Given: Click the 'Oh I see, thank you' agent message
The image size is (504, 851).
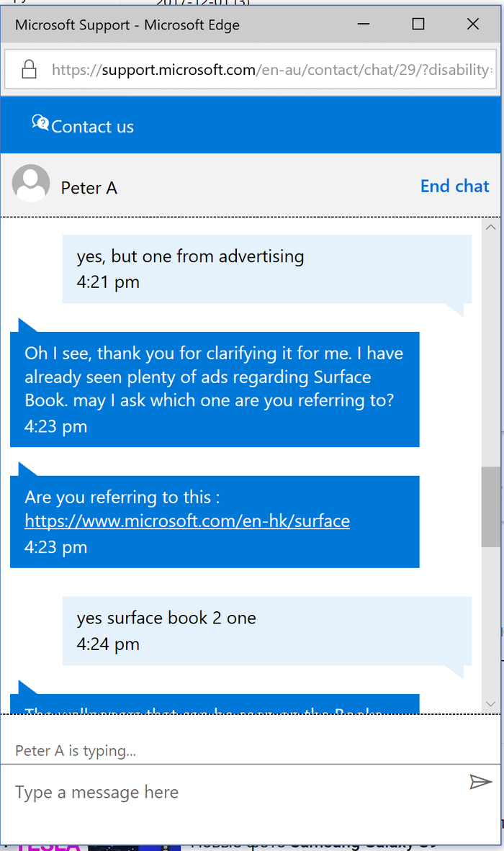Looking at the screenshot, I should tap(214, 377).
